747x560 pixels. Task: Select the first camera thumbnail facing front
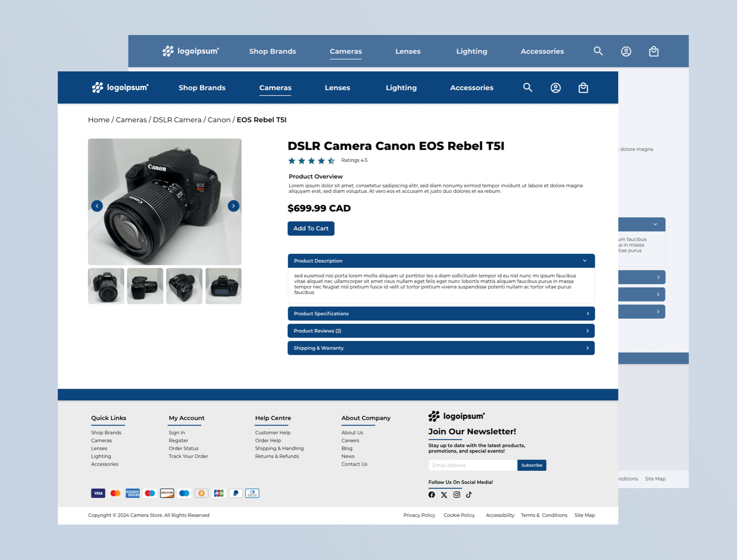pos(106,286)
